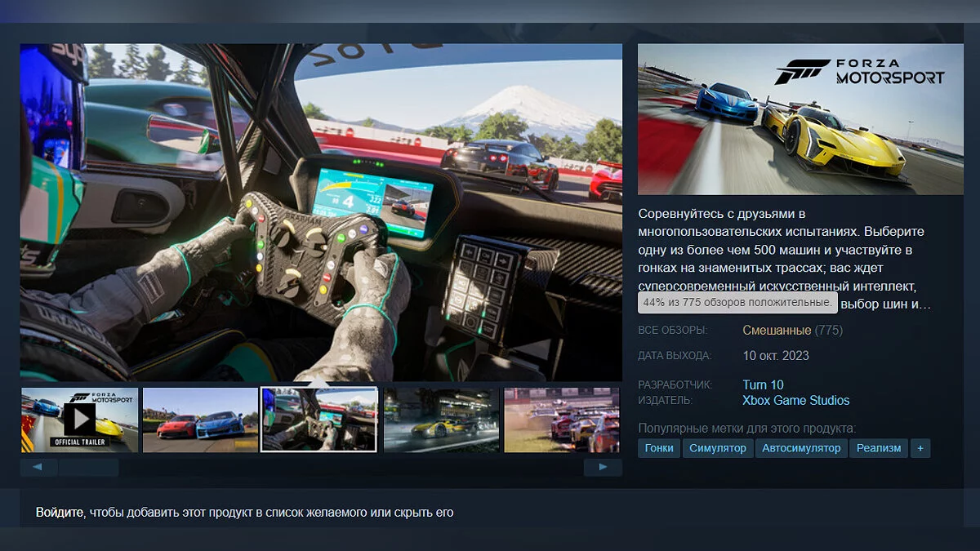980x551 pixels.
Task: Open the Смешанные reviews summary link
Action: point(777,331)
